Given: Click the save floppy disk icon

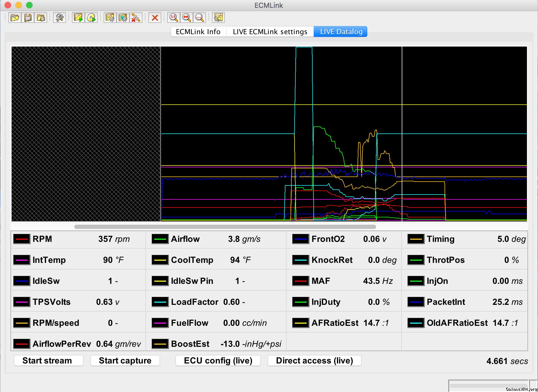Looking at the screenshot, I should click(28, 18).
